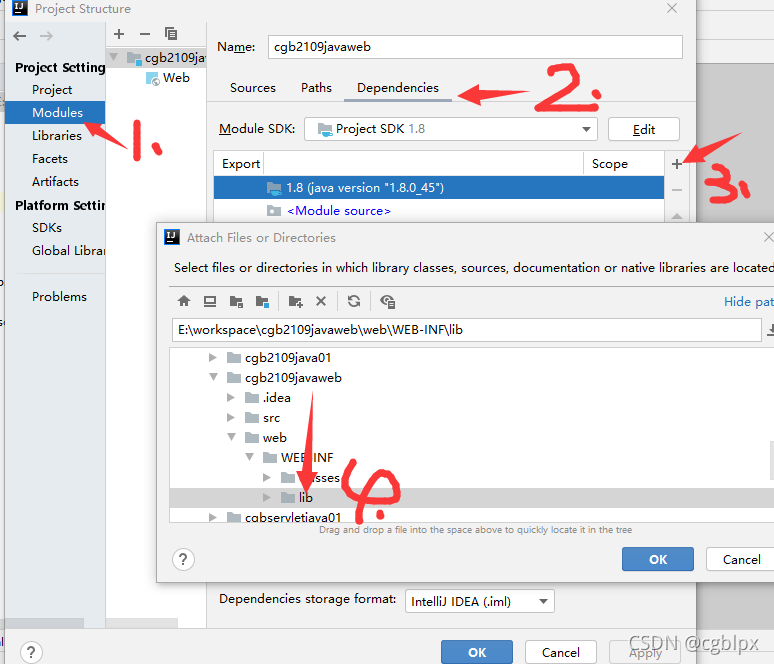Expand the cgb2109java01 folder
The image size is (774, 664).
point(213,357)
